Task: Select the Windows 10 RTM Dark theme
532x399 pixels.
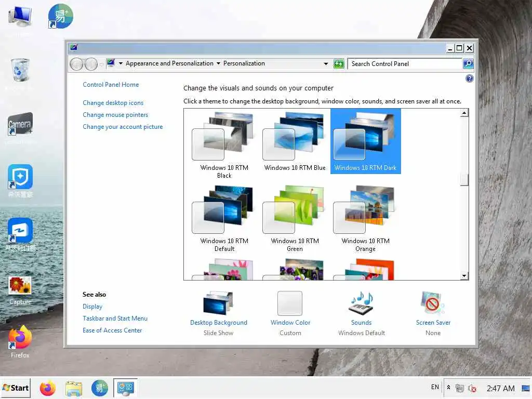Action: pyautogui.click(x=365, y=141)
